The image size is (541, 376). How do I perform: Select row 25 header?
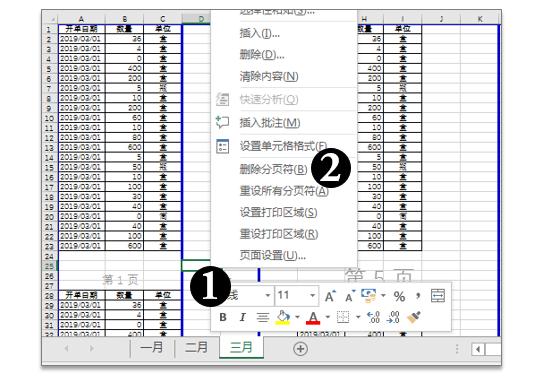pos(49,266)
